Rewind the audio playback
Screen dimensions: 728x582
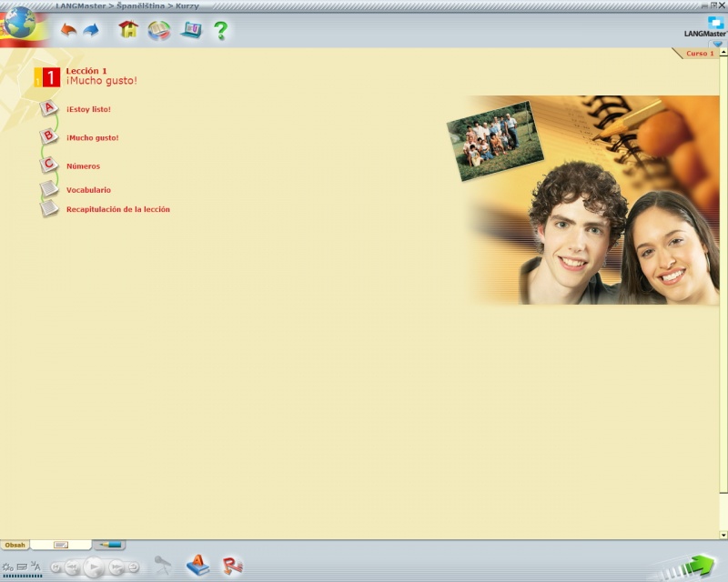click(x=73, y=567)
